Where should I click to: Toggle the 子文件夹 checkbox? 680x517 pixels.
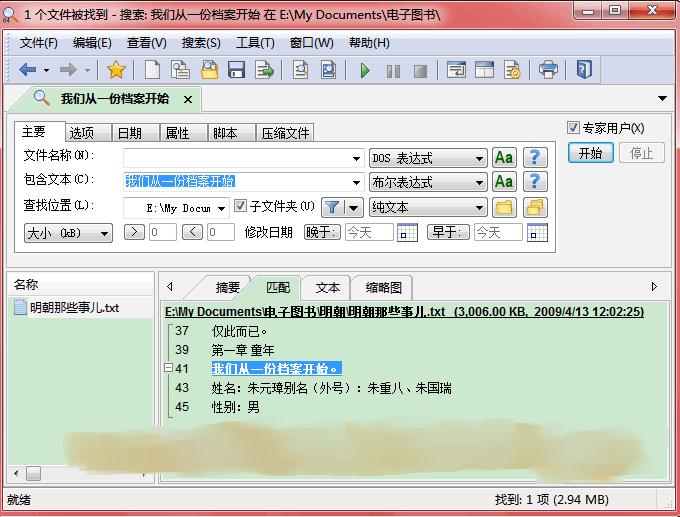(x=240, y=205)
